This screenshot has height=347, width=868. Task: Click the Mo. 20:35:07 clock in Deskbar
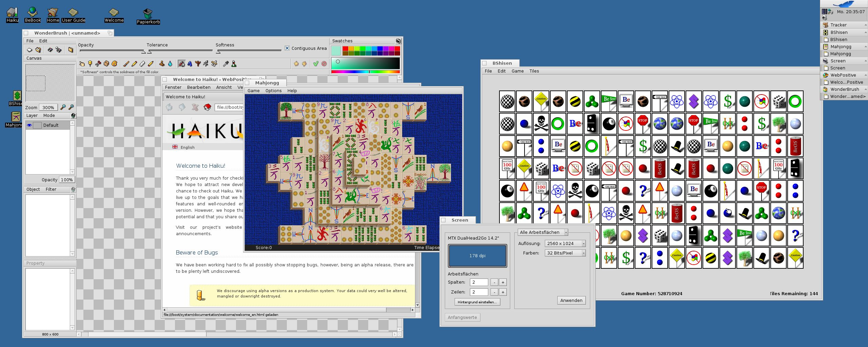point(851,12)
